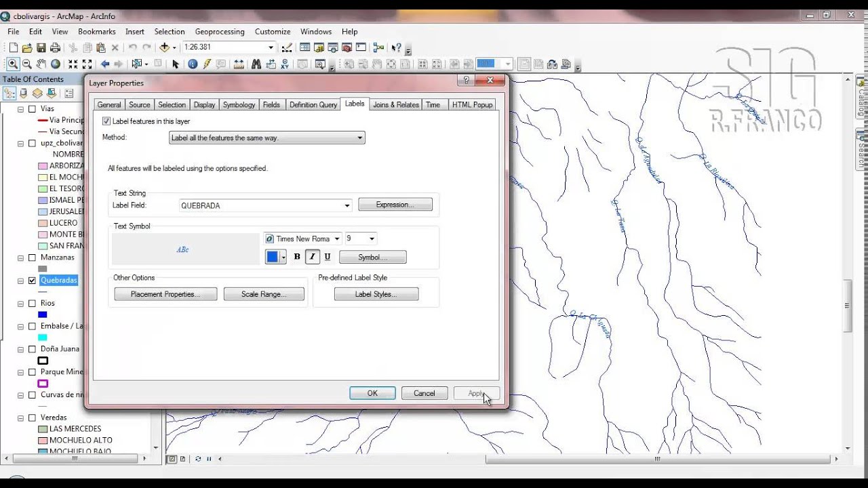Open the Editor toolbar icon
The image size is (868, 488).
287,47
